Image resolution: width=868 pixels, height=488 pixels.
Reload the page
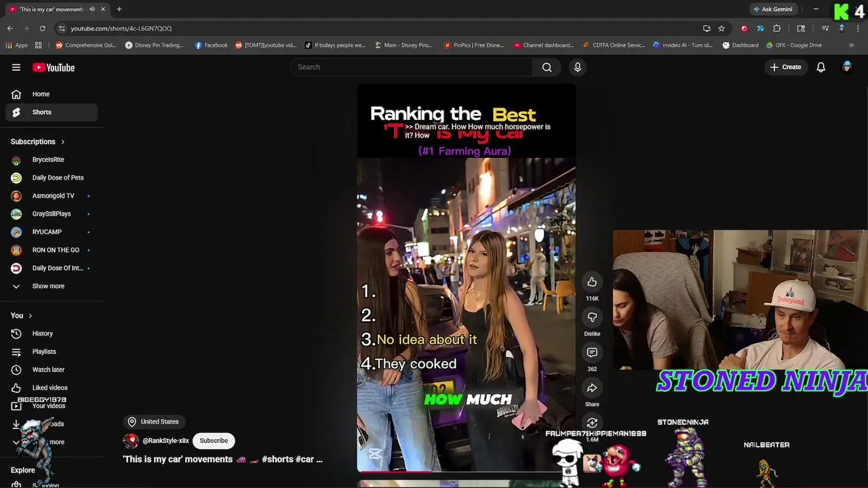(42, 28)
